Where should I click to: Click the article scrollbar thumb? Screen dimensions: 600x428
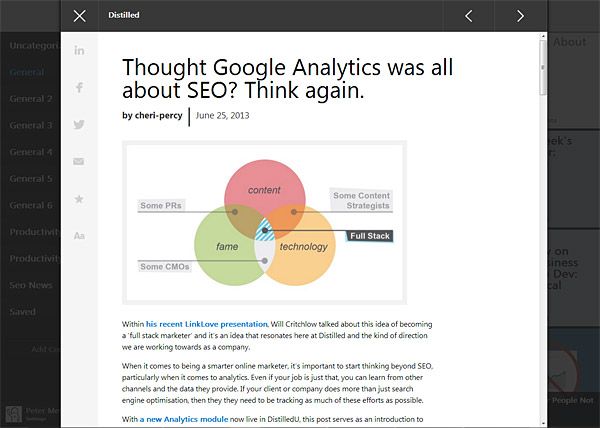point(543,68)
